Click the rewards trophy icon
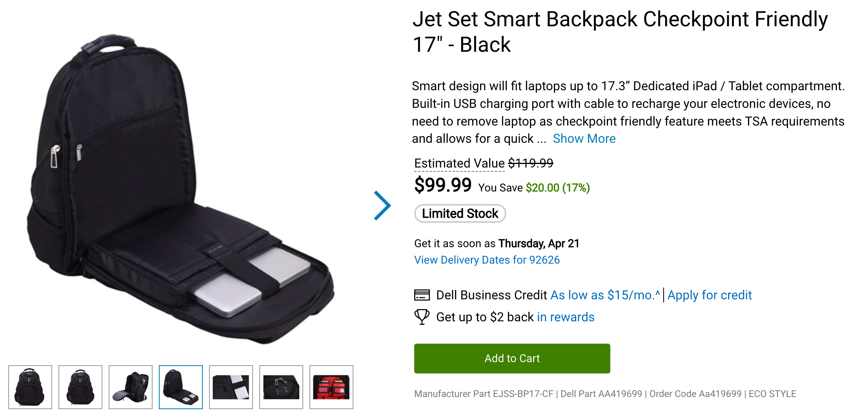 [x=421, y=317]
